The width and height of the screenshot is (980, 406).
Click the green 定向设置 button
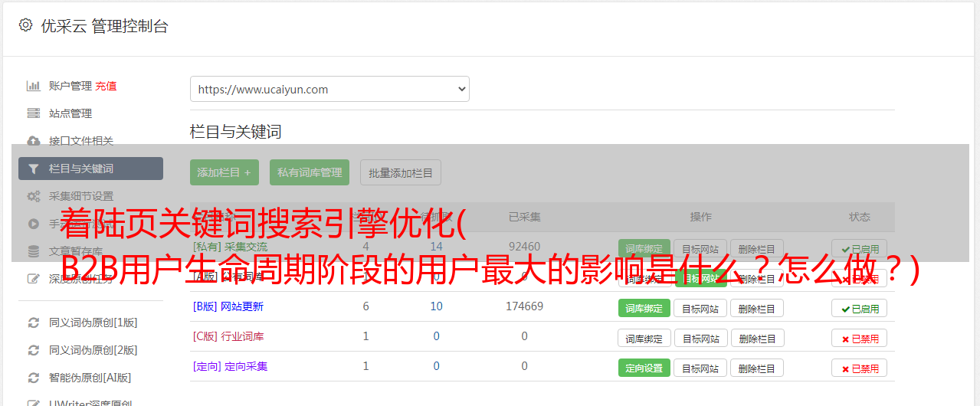point(644,368)
